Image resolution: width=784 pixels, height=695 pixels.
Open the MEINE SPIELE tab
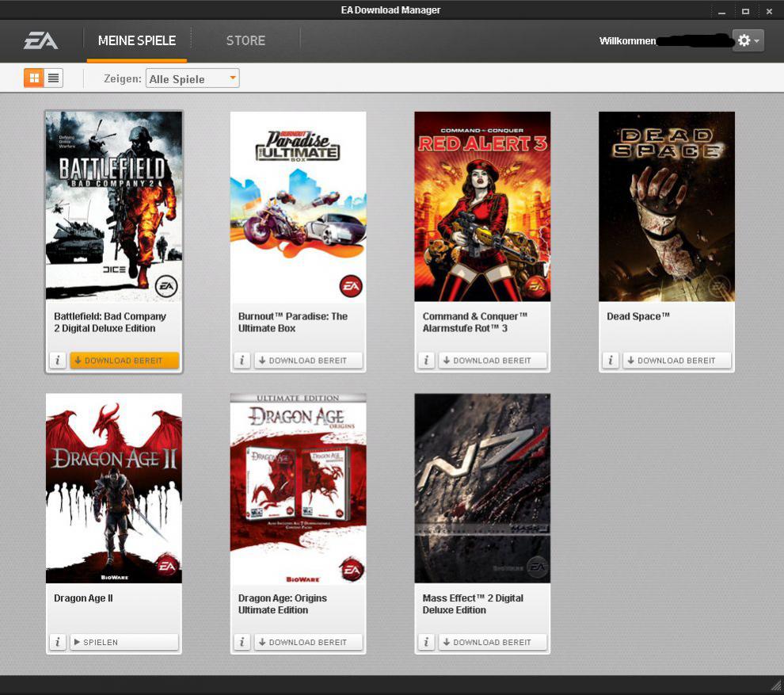click(x=137, y=41)
